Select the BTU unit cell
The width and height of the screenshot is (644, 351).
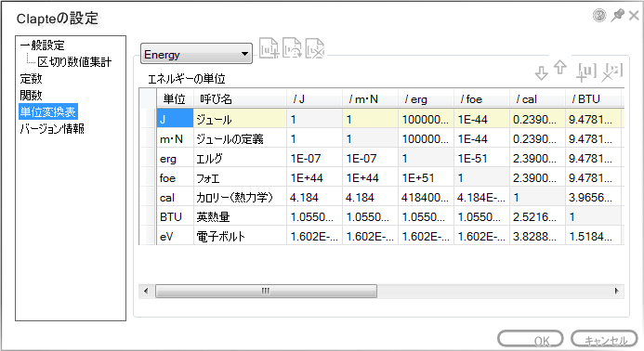pyautogui.click(x=175, y=216)
